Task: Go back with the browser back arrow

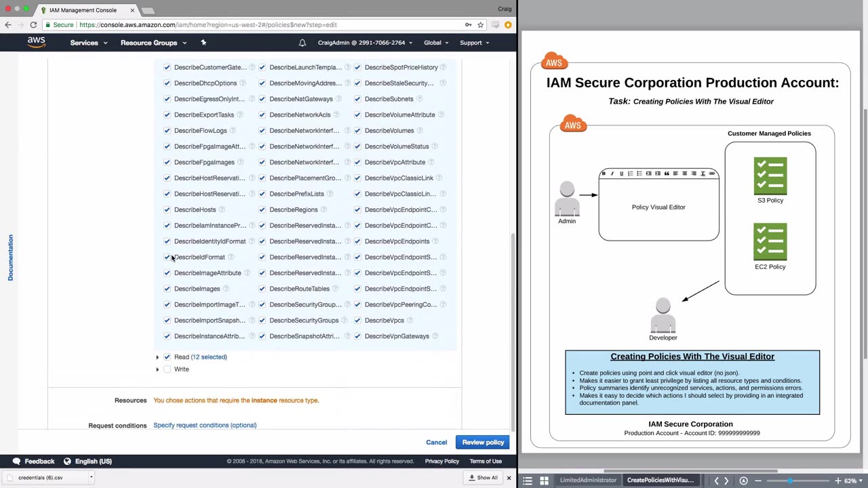Action: pyautogui.click(x=8, y=24)
